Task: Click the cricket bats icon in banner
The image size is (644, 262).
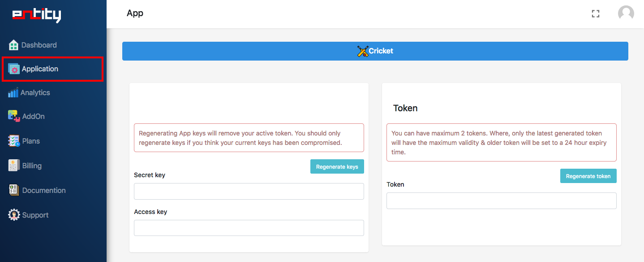Action: (x=363, y=51)
